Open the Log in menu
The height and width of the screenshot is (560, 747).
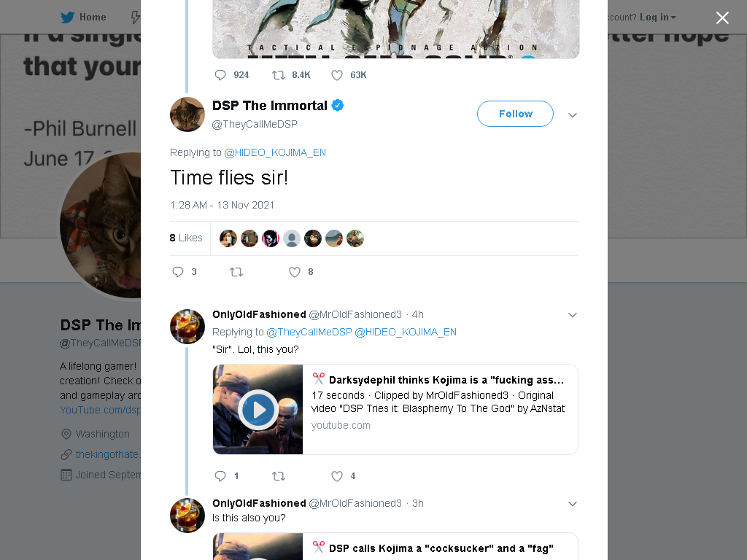(x=657, y=17)
